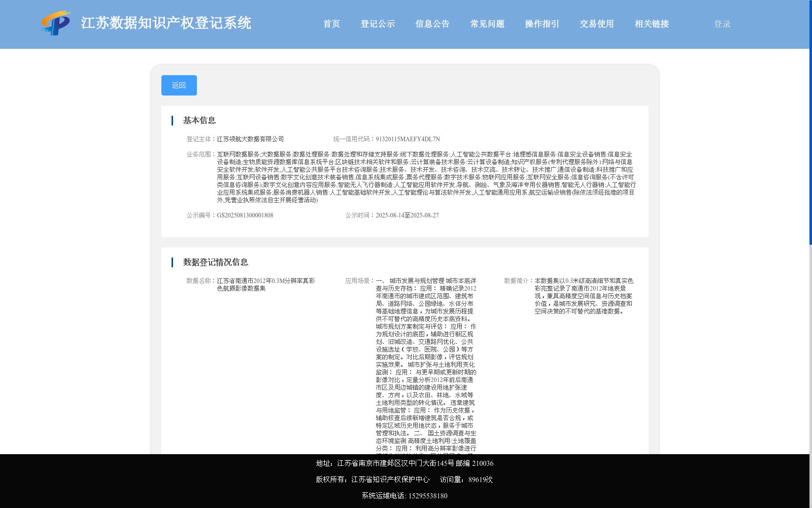Screen dimensions: 812x508
Task: Click company name 江苏领航大数据有限公司
Action: (x=250, y=139)
